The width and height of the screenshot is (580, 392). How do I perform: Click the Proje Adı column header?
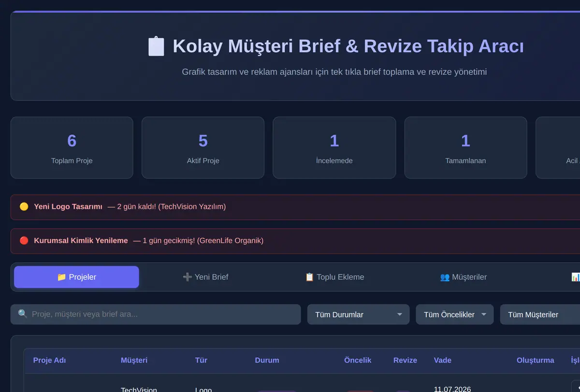tap(49, 360)
